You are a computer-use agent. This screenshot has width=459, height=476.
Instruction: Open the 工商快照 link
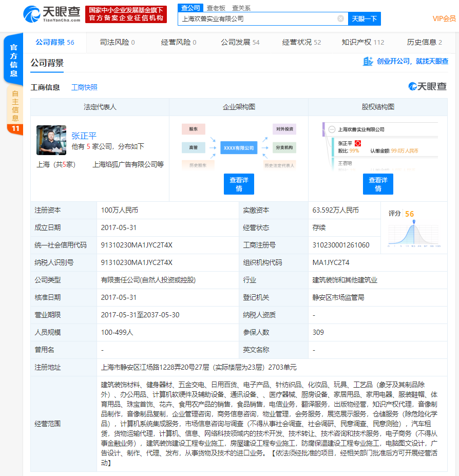[84, 87]
